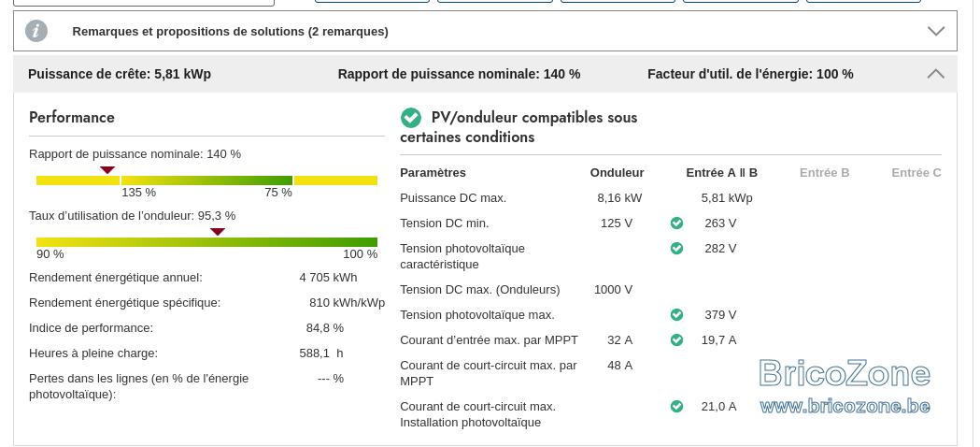Click the Pertes dans les lignes label
The height and width of the screenshot is (447, 980).
click(139, 386)
